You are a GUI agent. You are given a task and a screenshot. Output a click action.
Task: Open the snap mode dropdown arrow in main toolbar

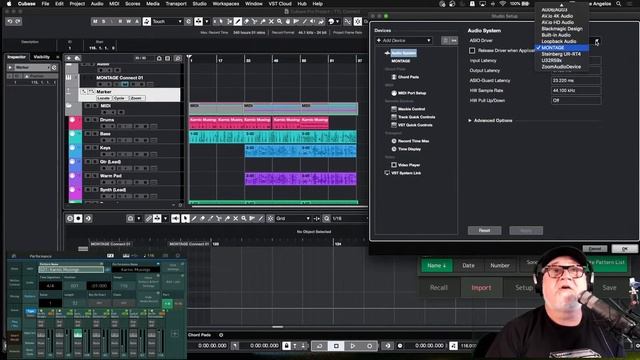[207, 21]
